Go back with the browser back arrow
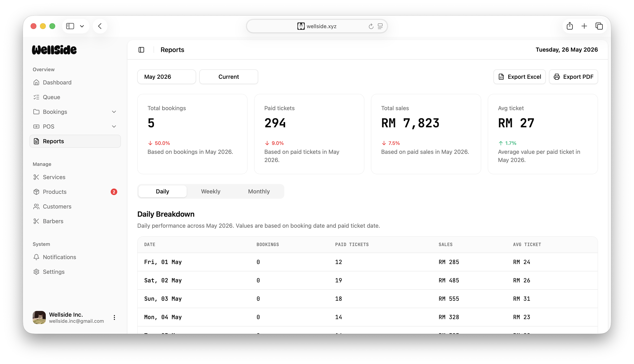This screenshot has height=364, width=634. pos(100,26)
